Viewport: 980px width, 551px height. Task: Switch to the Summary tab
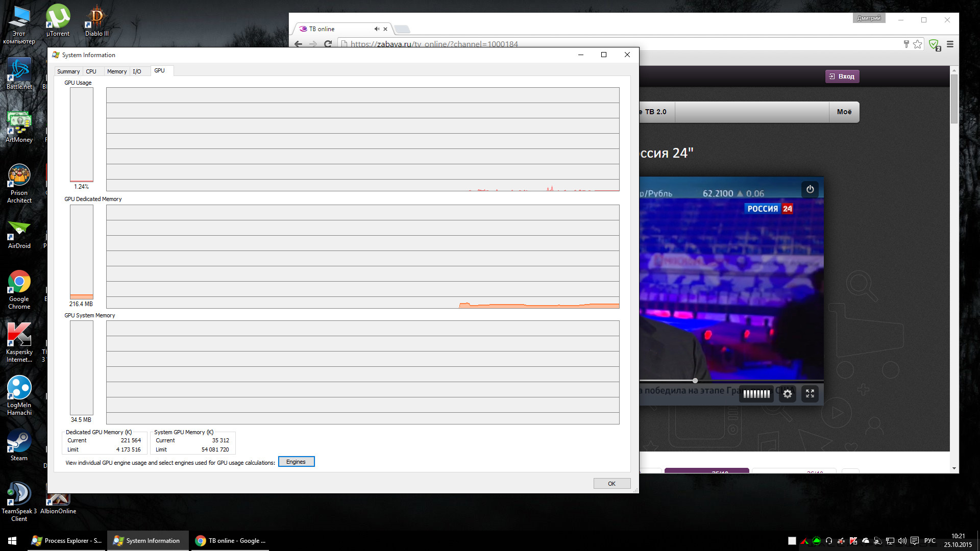coord(68,71)
